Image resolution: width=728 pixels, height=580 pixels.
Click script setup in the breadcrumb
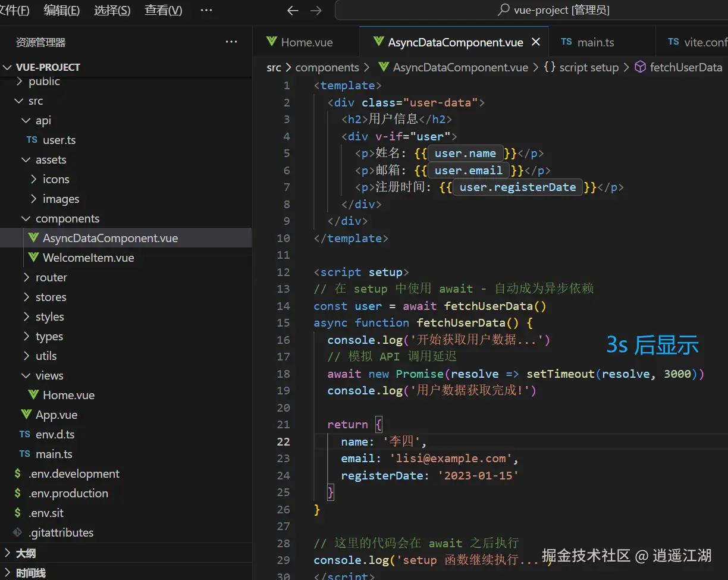pyautogui.click(x=589, y=67)
